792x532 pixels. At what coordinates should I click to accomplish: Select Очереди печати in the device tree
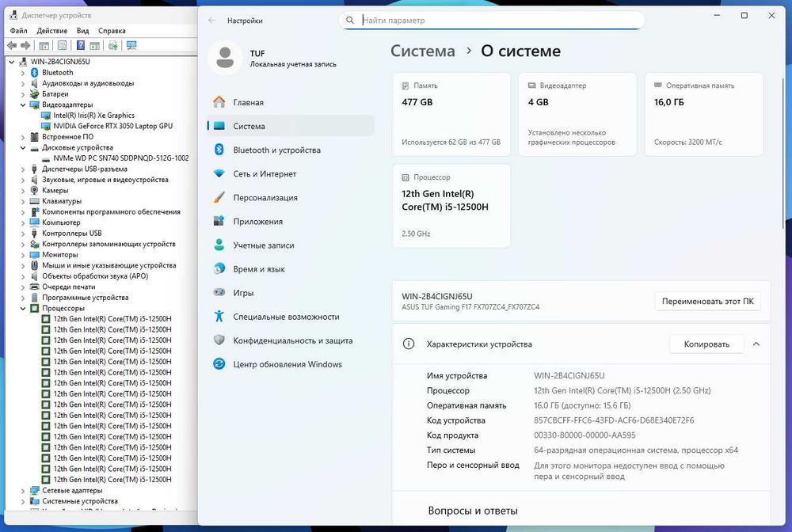[x=68, y=287]
